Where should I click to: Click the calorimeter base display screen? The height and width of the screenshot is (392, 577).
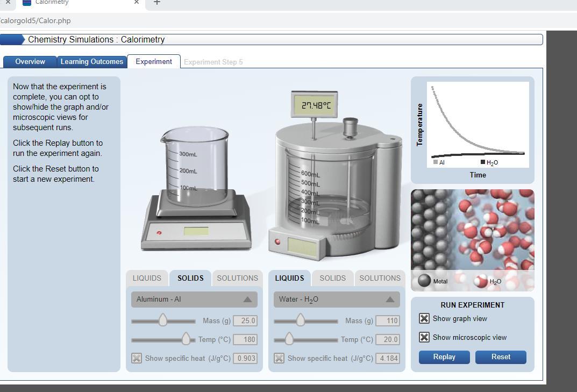pyautogui.click(x=301, y=247)
